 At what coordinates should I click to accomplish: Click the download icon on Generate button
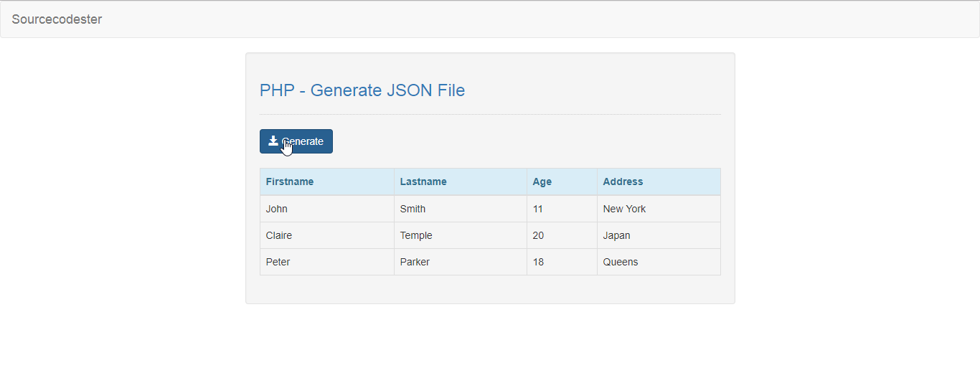[x=273, y=141]
